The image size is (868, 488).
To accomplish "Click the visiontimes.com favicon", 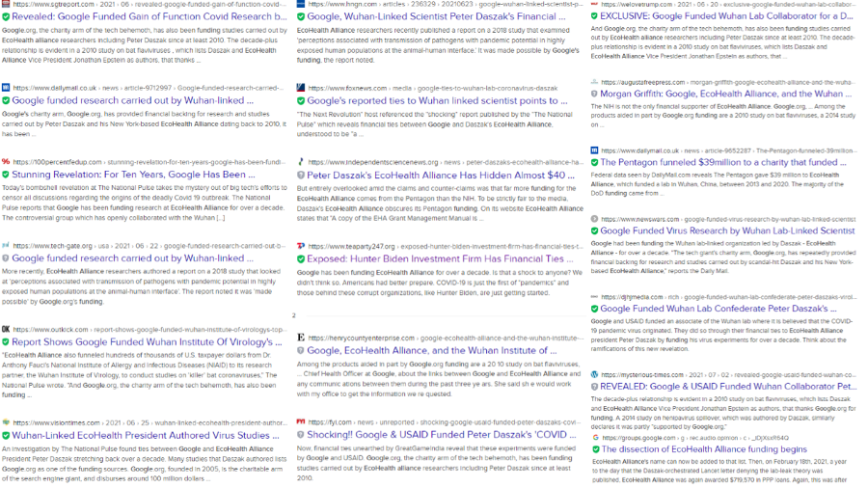I will (x=6, y=422).
